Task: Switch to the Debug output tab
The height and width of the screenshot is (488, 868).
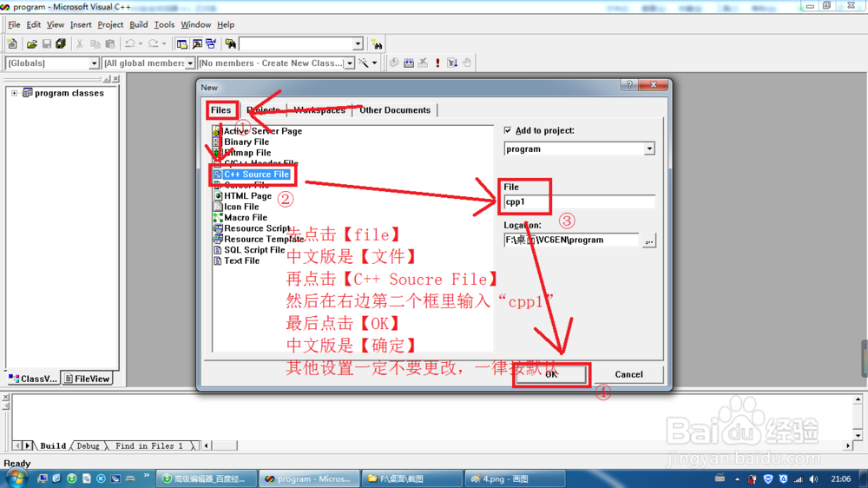Action: (88, 446)
